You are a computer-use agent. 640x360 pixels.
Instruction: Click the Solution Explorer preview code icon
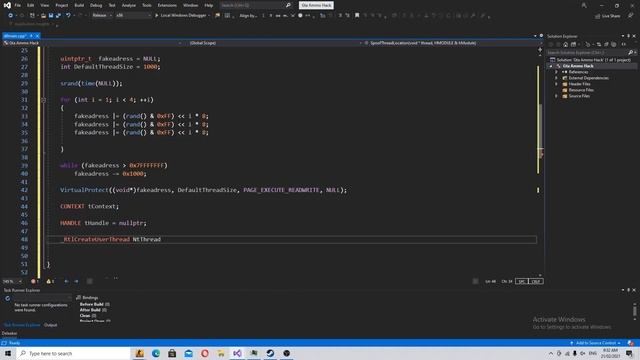pos(624,44)
